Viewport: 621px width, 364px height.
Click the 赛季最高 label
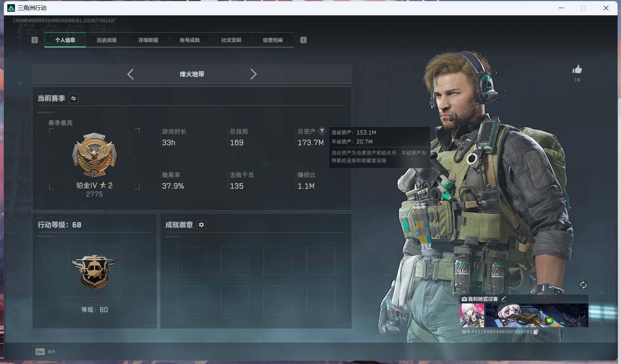point(60,123)
